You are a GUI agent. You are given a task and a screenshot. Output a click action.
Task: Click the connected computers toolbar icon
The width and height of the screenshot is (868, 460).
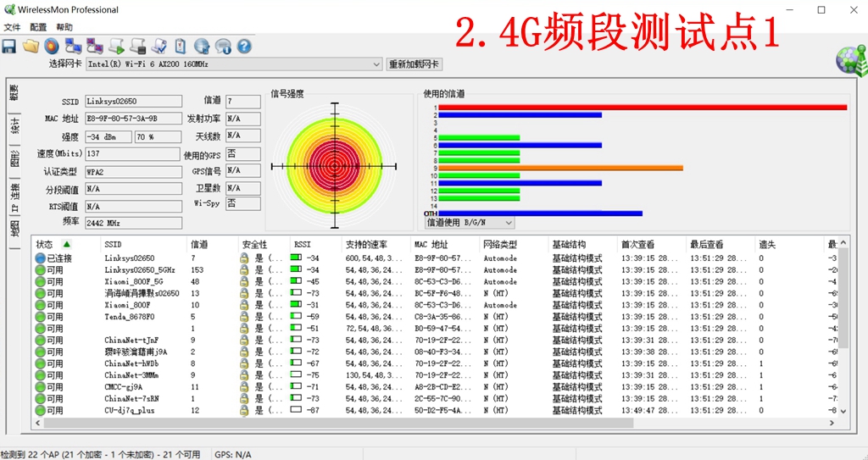pos(73,46)
